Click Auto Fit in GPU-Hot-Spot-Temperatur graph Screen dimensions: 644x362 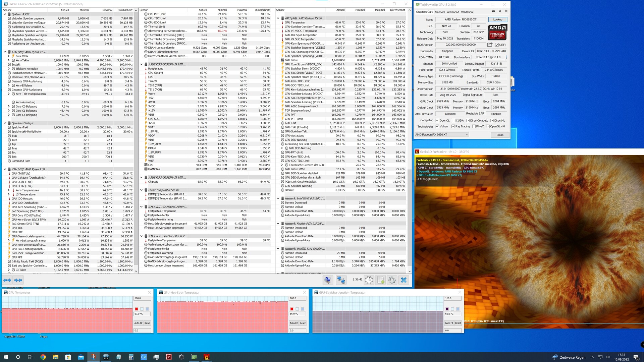(293, 323)
